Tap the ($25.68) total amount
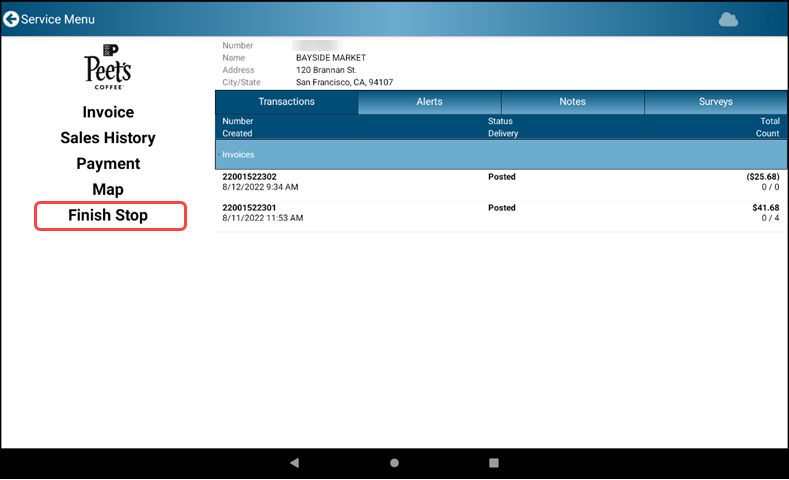Screen dimensions: 789x480 pos(763,177)
